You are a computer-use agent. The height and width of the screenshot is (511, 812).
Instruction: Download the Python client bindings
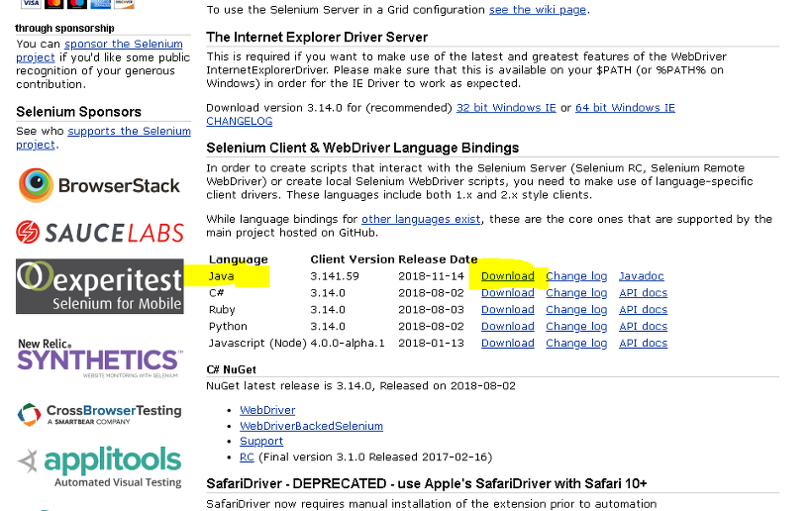click(507, 326)
